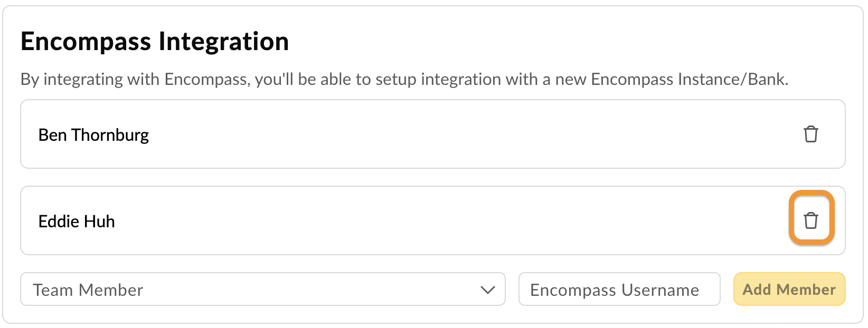The height and width of the screenshot is (328, 868).
Task: Click the highlighted trash icon for Eddie Huh
Action: [x=812, y=220]
